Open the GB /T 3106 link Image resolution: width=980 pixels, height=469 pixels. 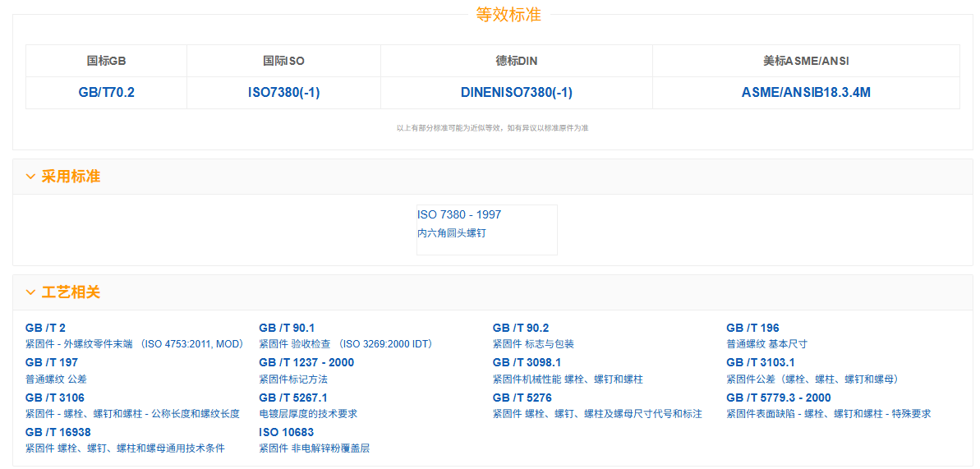tap(54, 398)
